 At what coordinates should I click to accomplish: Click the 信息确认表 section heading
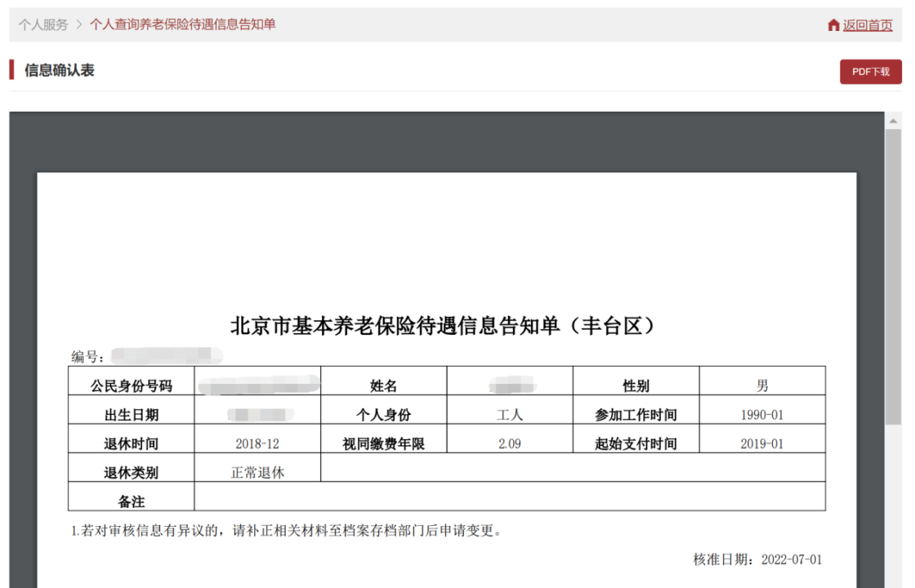[60, 70]
